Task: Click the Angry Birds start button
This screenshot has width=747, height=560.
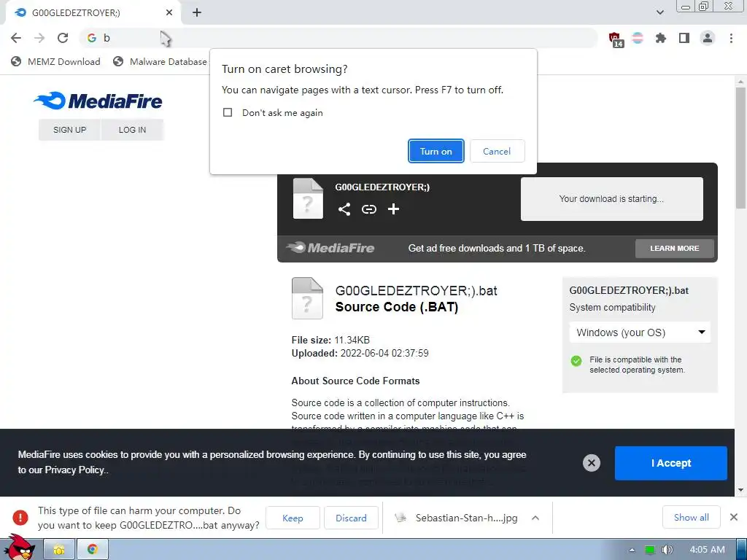Action: 19,548
